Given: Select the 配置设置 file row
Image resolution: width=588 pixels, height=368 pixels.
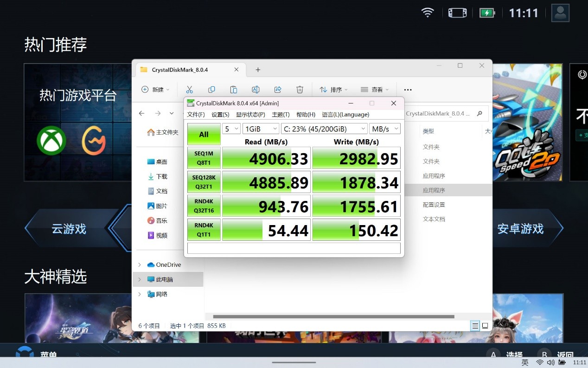Looking at the screenshot, I should [x=434, y=205].
